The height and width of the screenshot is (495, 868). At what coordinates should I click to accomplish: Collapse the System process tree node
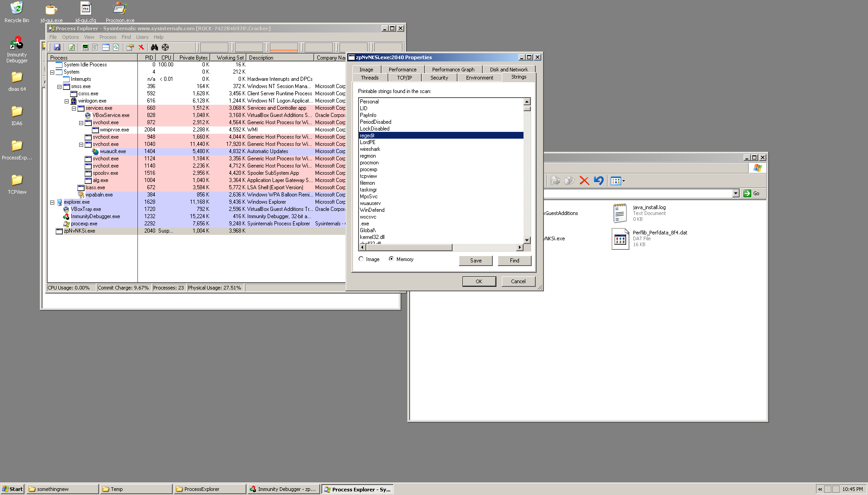click(52, 72)
